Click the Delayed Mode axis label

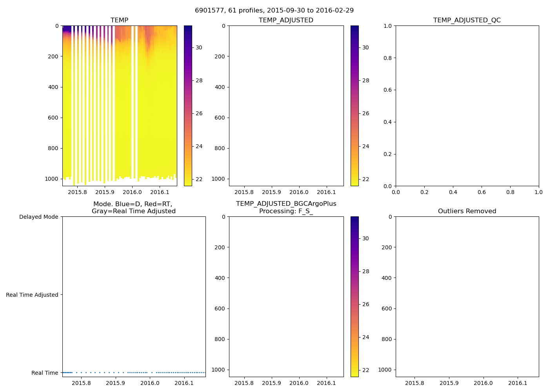tap(38, 217)
